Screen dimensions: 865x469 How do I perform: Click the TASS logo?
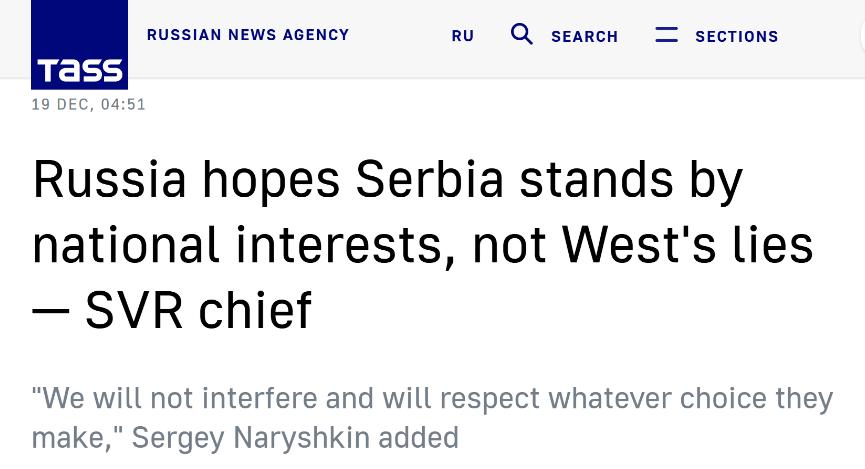tap(79, 45)
